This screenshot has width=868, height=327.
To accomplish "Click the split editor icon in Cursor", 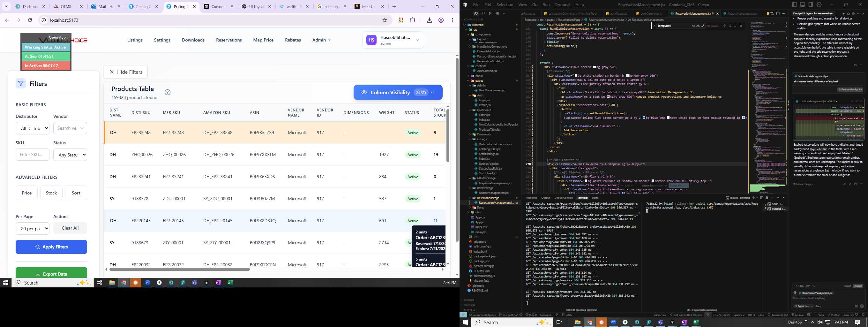I will [778, 14].
